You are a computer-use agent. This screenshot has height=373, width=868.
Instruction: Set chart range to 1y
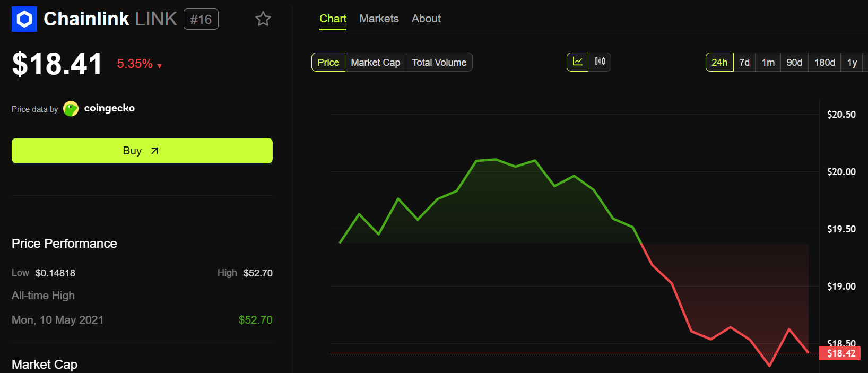[852, 62]
